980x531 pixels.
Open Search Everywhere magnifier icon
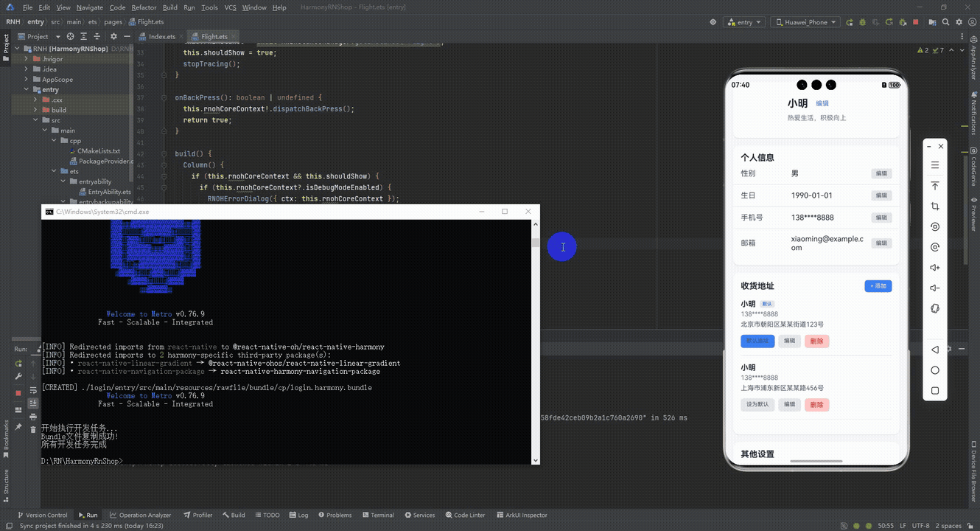click(x=945, y=22)
